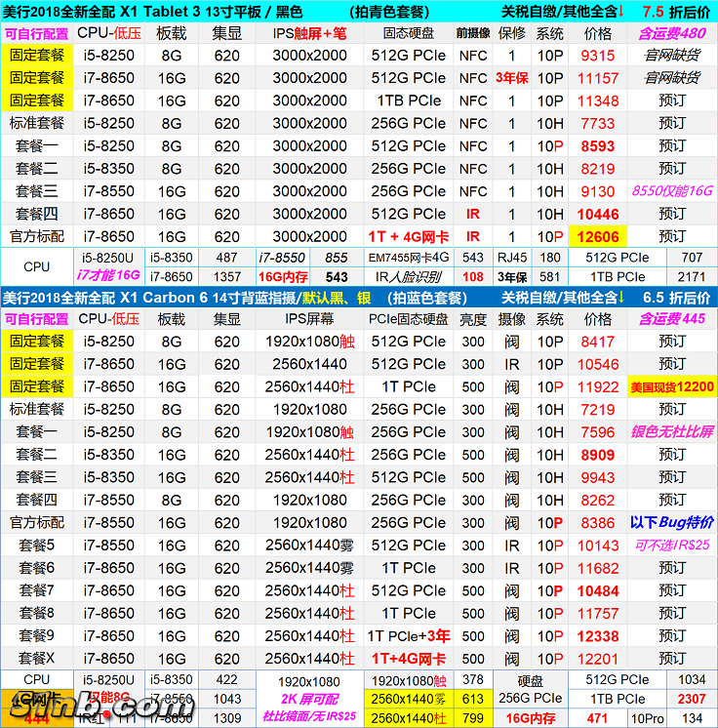Click the 1T PCIe+3年 storage cell
The width and height of the screenshot is (718, 728).
(409, 636)
